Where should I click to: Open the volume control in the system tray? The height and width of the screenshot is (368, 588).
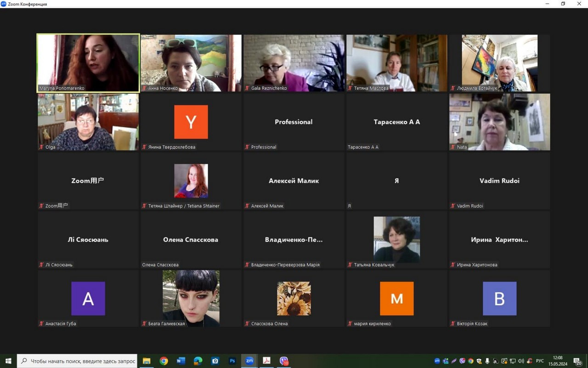click(x=521, y=361)
